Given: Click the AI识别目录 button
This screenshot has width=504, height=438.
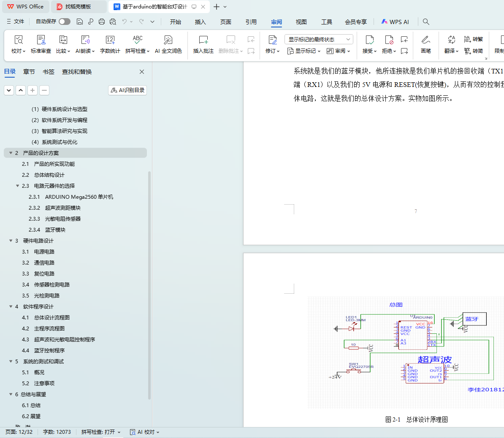Looking at the screenshot, I should pos(127,90).
